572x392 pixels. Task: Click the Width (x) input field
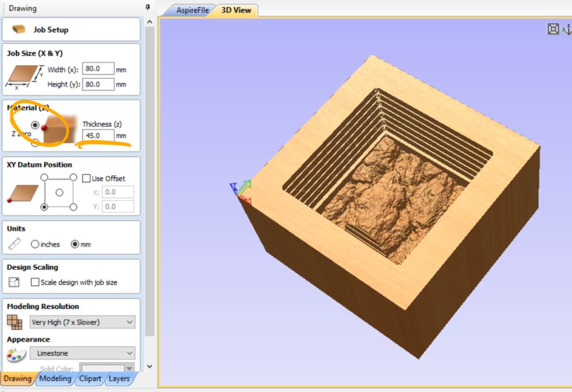98,69
